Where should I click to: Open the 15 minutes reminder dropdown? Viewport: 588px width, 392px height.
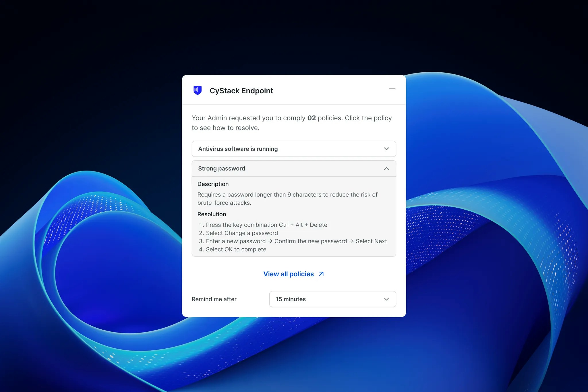[x=332, y=299]
